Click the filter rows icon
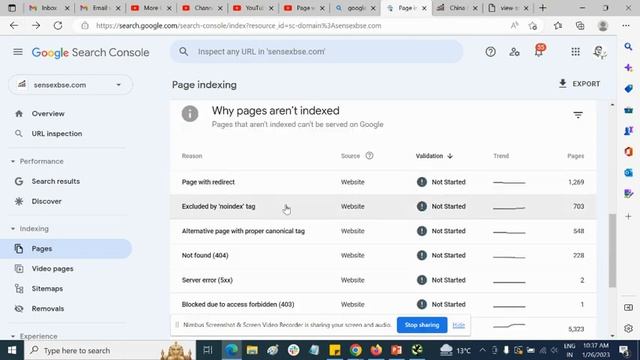The image size is (640, 360). (578, 115)
